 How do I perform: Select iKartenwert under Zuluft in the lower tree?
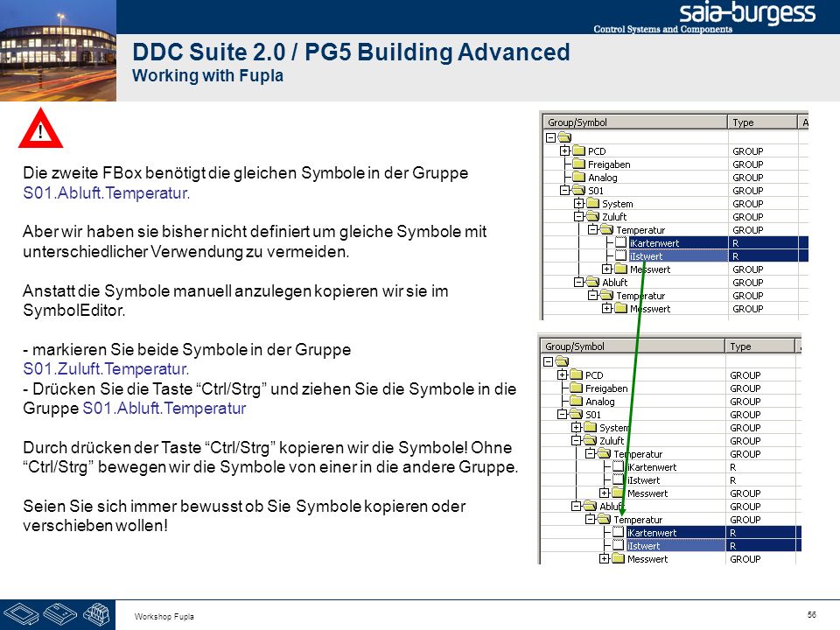(x=652, y=467)
